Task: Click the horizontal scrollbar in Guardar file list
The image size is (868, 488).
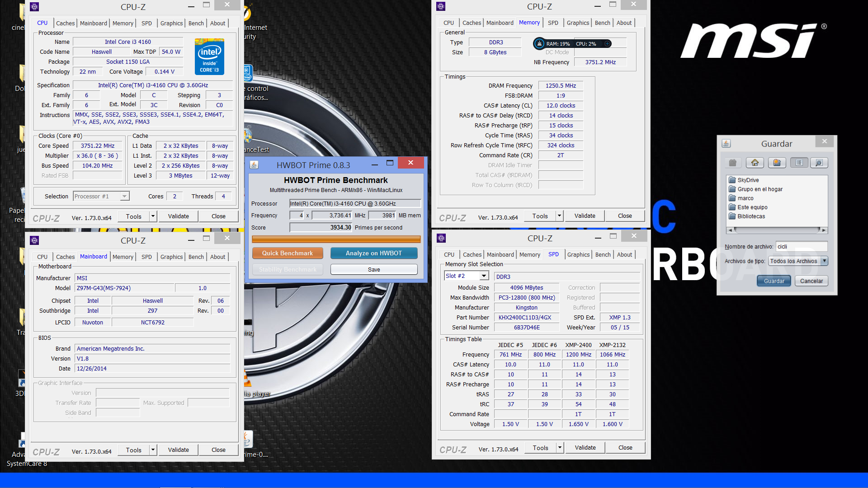Action: pos(777,230)
